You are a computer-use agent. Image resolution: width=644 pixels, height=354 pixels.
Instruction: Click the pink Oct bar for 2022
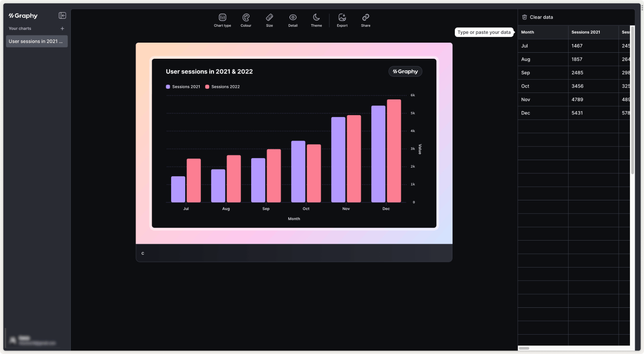click(314, 173)
